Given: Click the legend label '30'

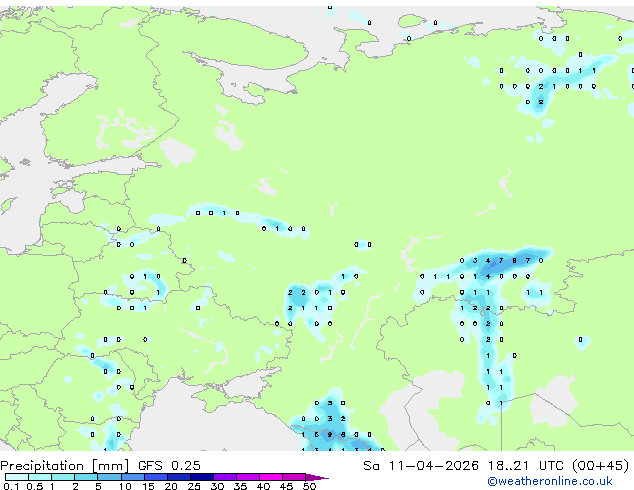Looking at the screenshot, I should tap(217, 486).
